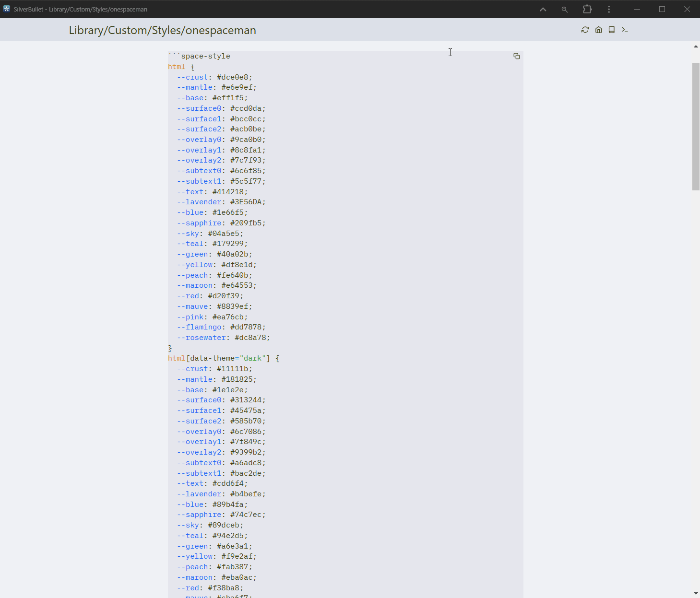Viewport: 700px width, 598px height.
Task: Click light --text: #414218 line
Action: point(212,192)
